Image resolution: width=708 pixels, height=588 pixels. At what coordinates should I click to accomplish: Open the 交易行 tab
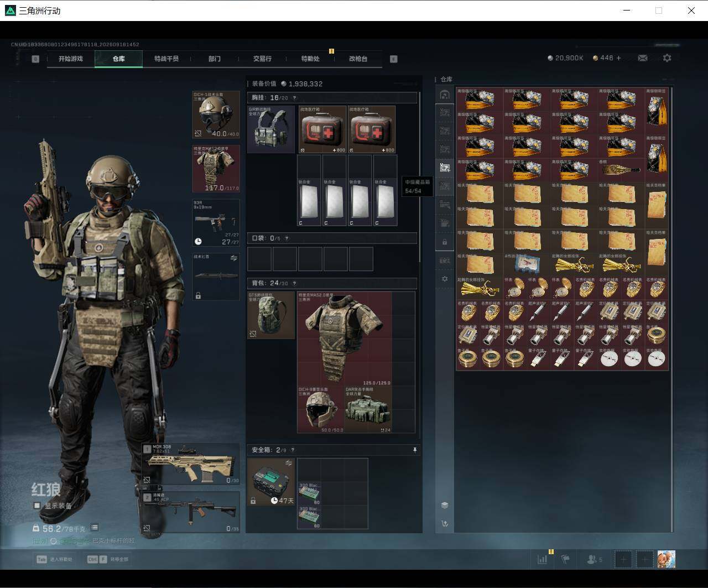(x=262, y=59)
